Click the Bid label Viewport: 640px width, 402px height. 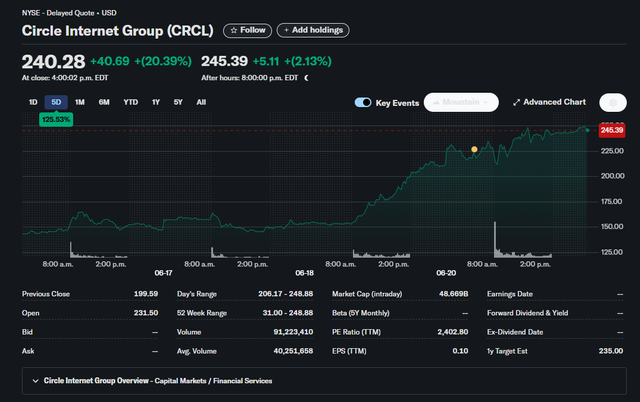point(27,332)
